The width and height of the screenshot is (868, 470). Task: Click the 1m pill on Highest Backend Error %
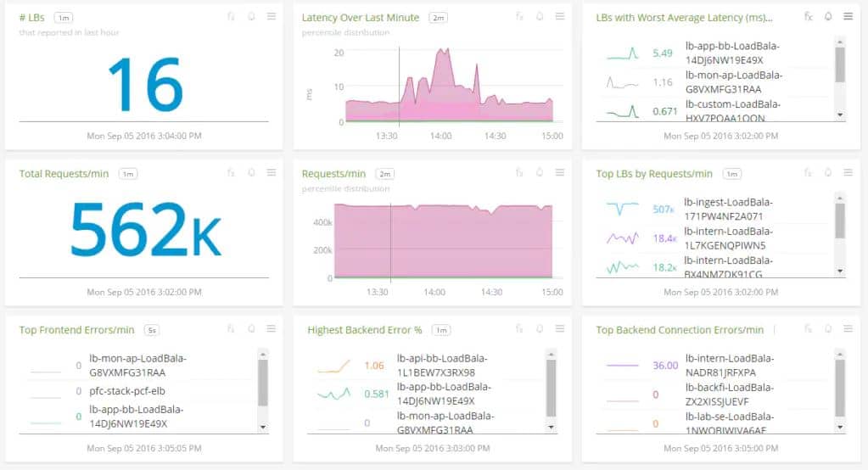pyautogui.click(x=441, y=330)
